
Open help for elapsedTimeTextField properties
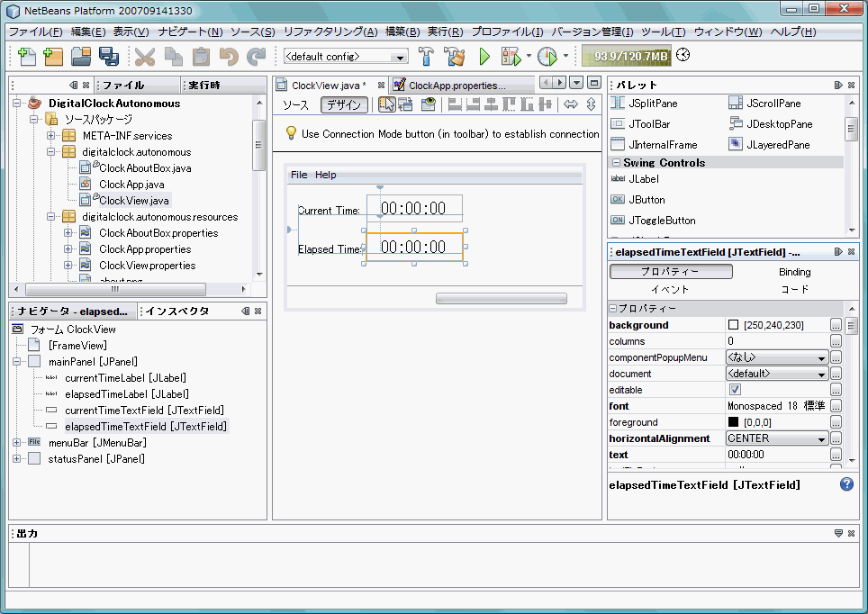(x=846, y=483)
